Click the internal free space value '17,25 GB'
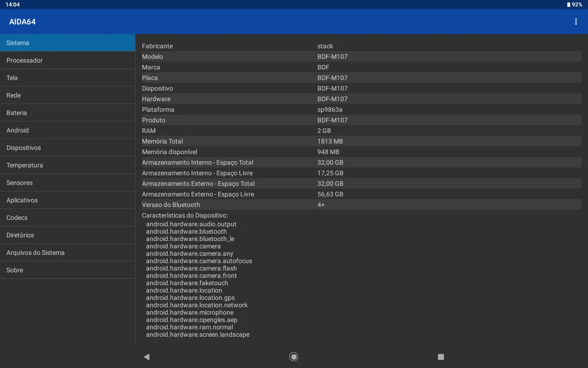 [330, 173]
